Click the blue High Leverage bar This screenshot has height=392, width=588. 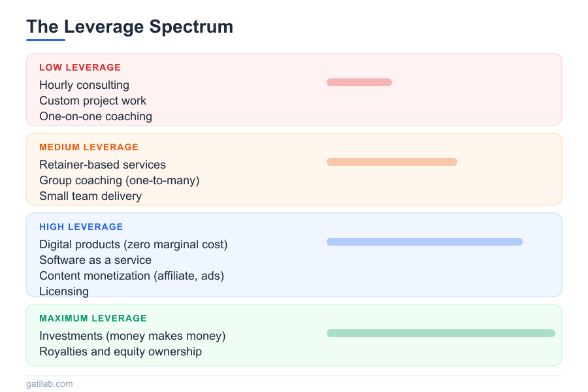(x=425, y=242)
